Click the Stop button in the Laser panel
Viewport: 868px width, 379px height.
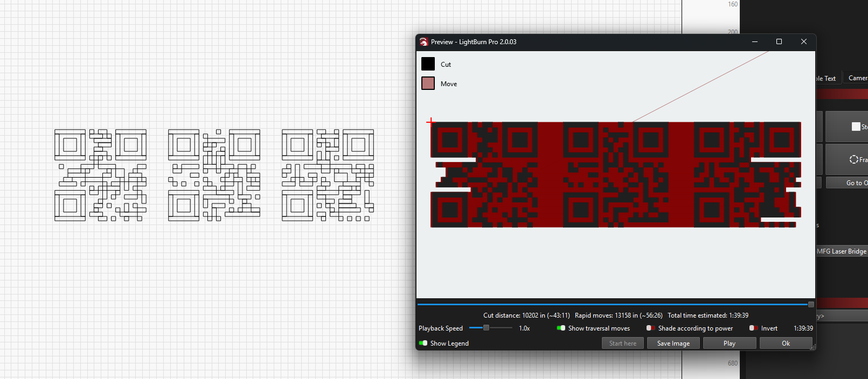847,127
